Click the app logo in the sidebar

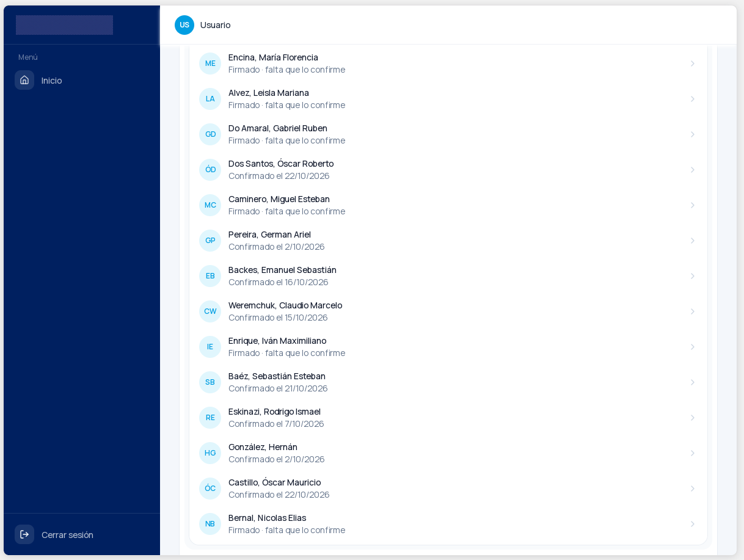click(64, 25)
